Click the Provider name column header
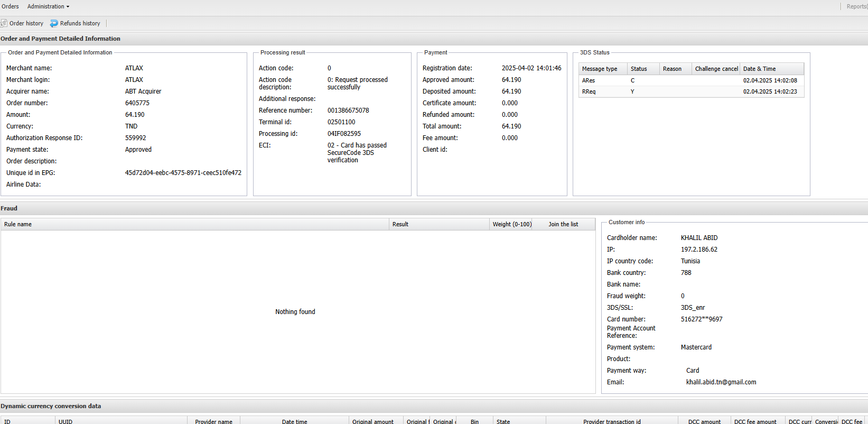This screenshot has width=868, height=424. [213, 421]
